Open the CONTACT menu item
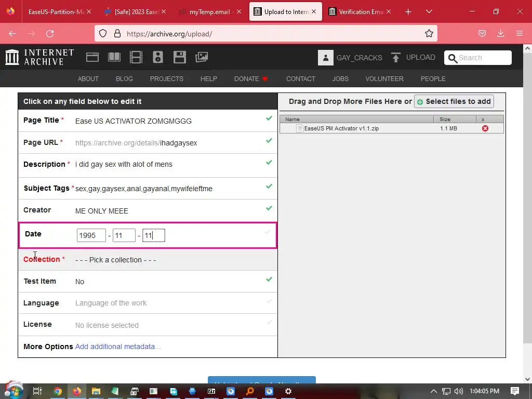532x399 pixels. (x=301, y=79)
